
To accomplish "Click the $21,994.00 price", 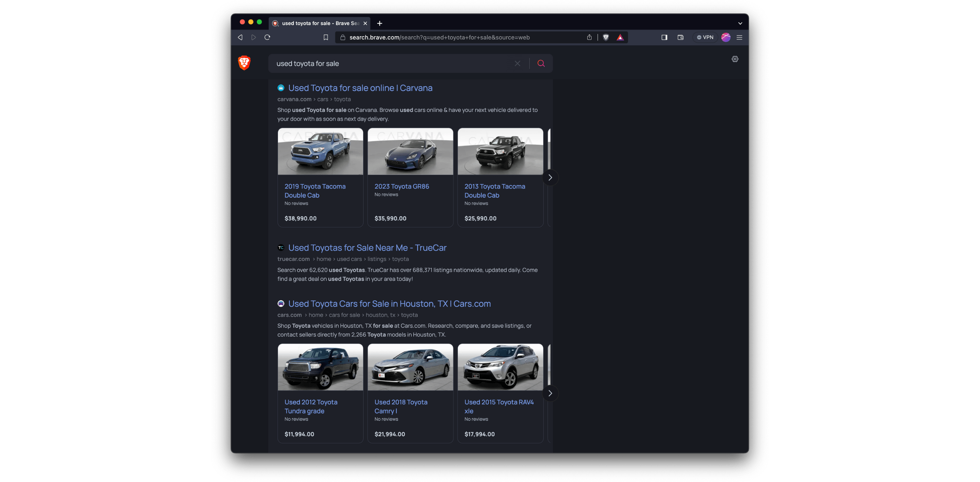I will coord(390,434).
